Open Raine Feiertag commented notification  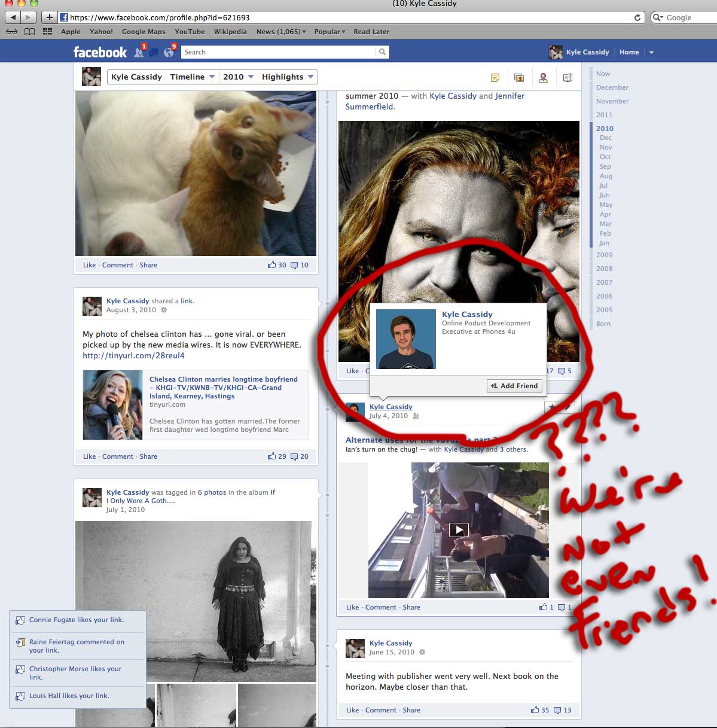(x=77, y=646)
